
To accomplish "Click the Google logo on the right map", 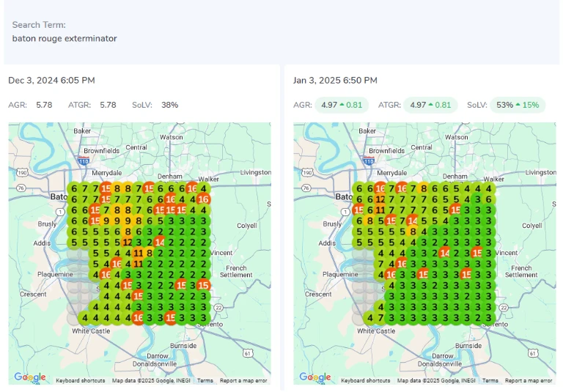I will tap(314, 377).
